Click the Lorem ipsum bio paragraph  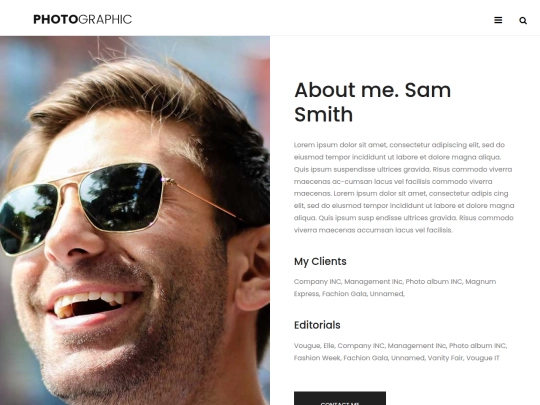coord(404,187)
